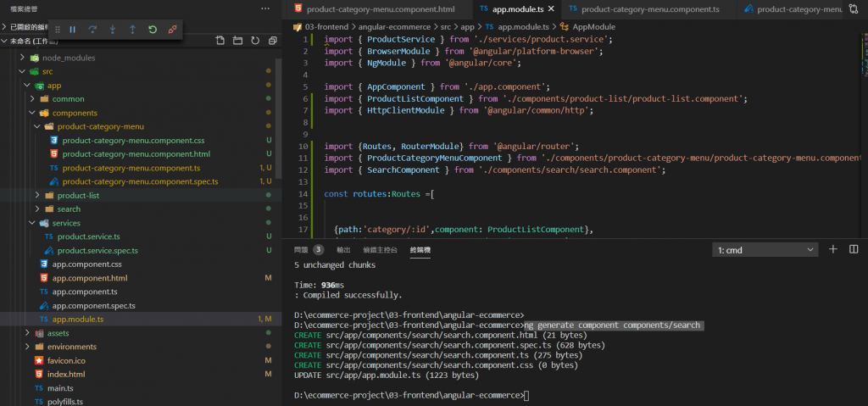Grab the debug toolbar drag handle

pos(58,30)
